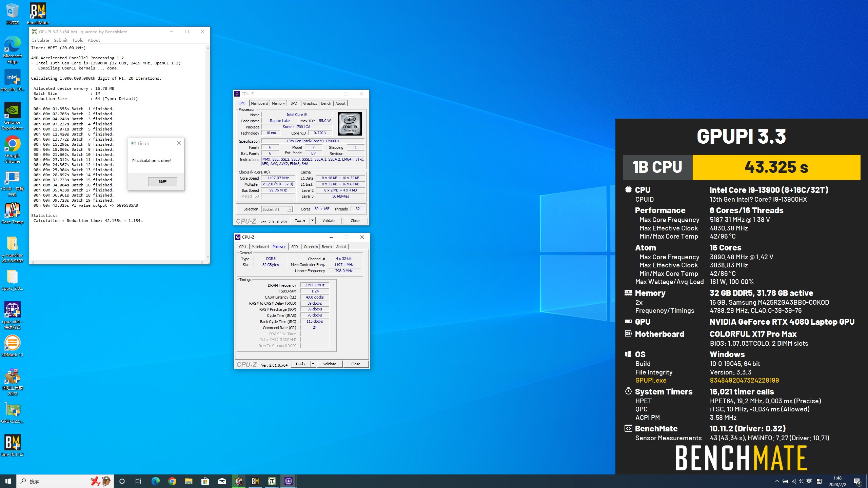This screenshot has width=868, height=488.
Task: Open the Recycle Bin desktop icon
Action: (x=13, y=14)
